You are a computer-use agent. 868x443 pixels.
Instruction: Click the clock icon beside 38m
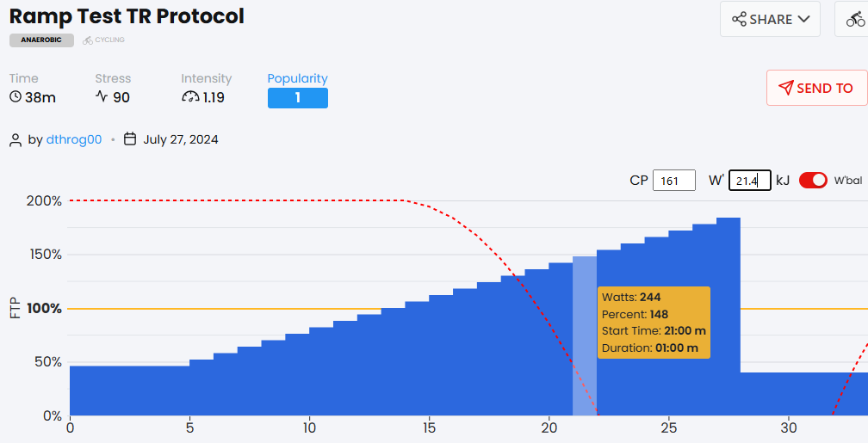click(x=15, y=97)
